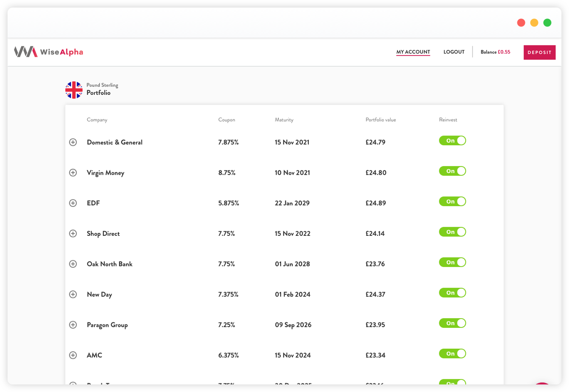Expand the Shop Direct row
The width and height of the screenshot is (569, 392).
73,233
